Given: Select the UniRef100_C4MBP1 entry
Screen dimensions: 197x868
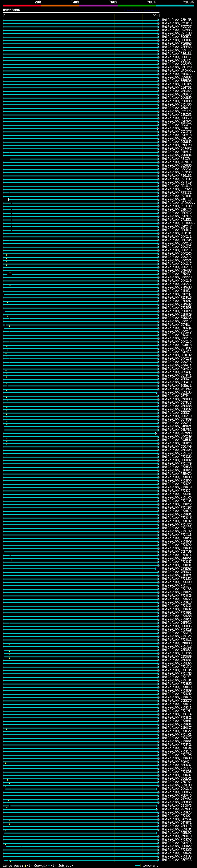Looking at the screenshot, I should pyautogui.click(x=176, y=426).
